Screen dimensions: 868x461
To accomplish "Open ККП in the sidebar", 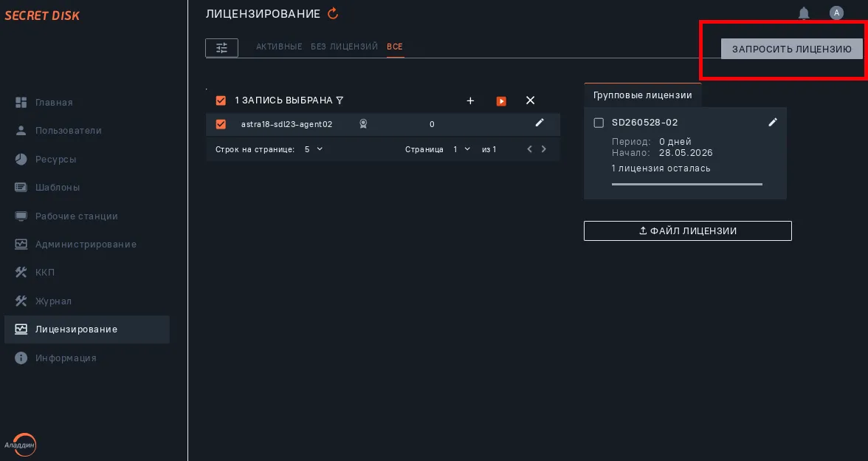I will (x=87, y=273).
